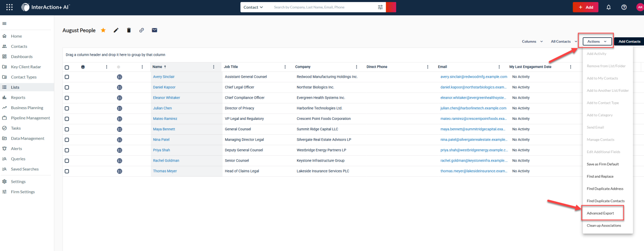Click the red Add button
This screenshot has height=251, width=644.
tap(585, 7)
